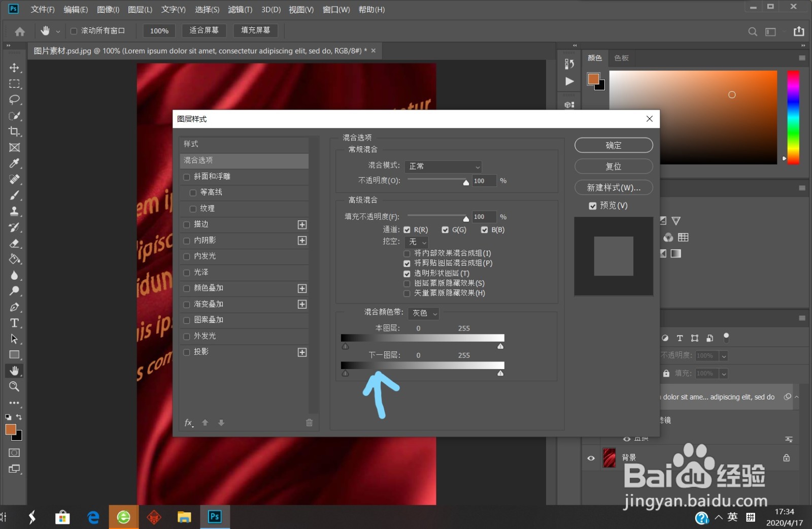Select the Zoom tool

point(14,387)
